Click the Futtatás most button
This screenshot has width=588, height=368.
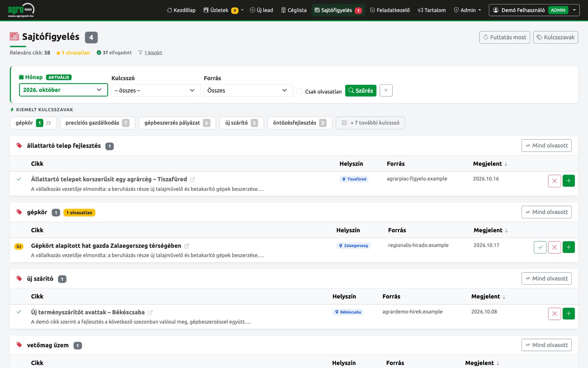click(x=504, y=37)
